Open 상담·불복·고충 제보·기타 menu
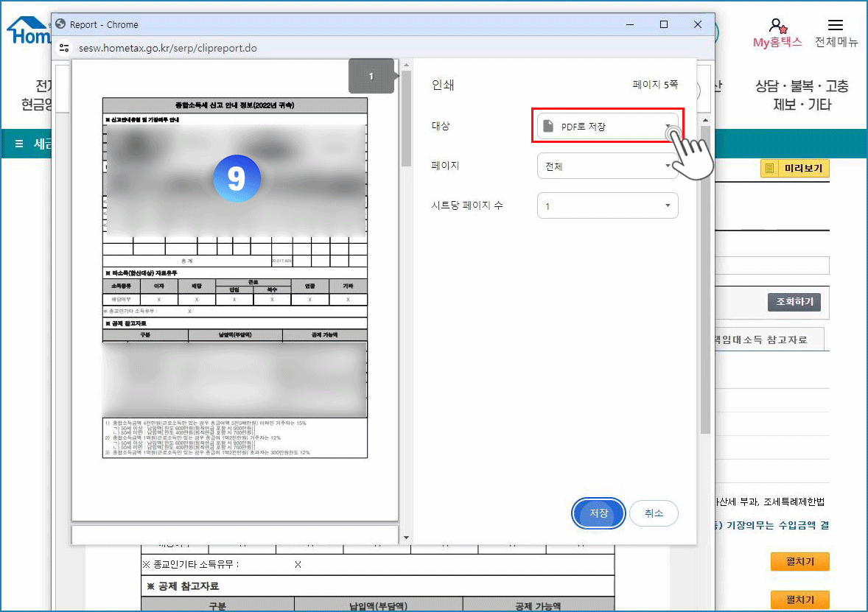868x612 pixels. click(802, 95)
